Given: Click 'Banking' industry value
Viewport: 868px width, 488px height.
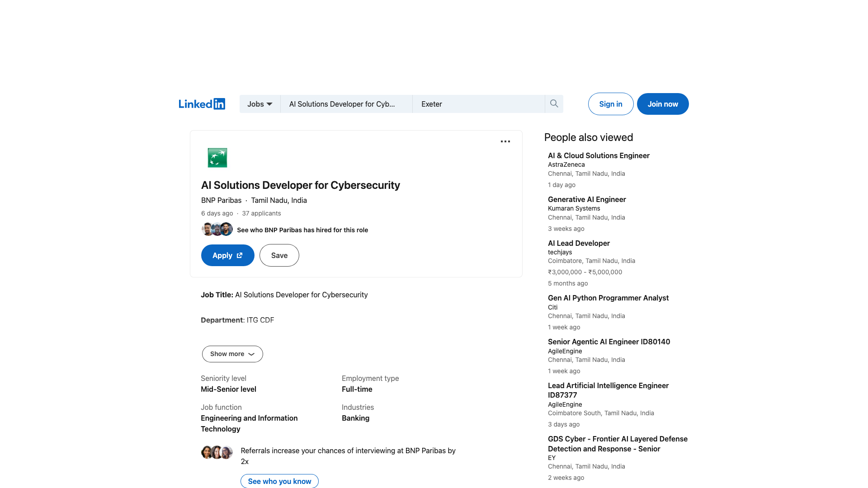Looking at the screenshot, I should point(355,418).
